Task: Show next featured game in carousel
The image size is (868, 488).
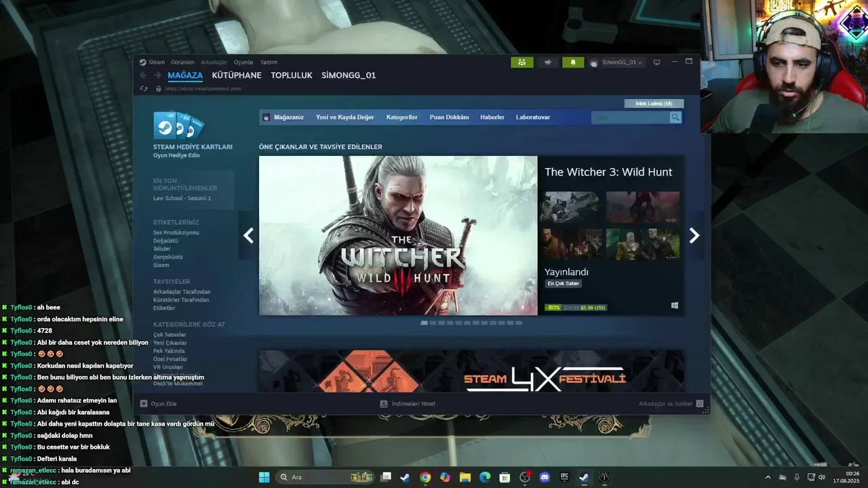Action: 694,235
